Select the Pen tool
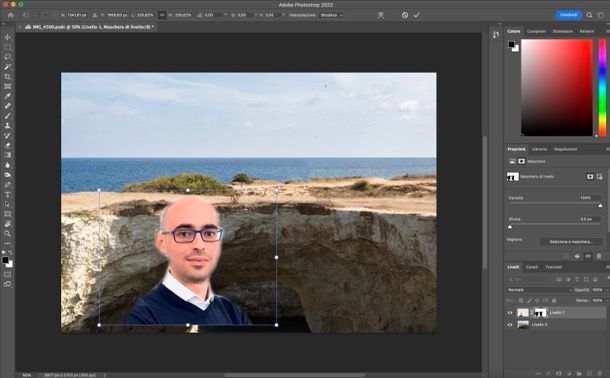Image resolution: width=610 pixels, height=378 pixels. tap(7, 185)
